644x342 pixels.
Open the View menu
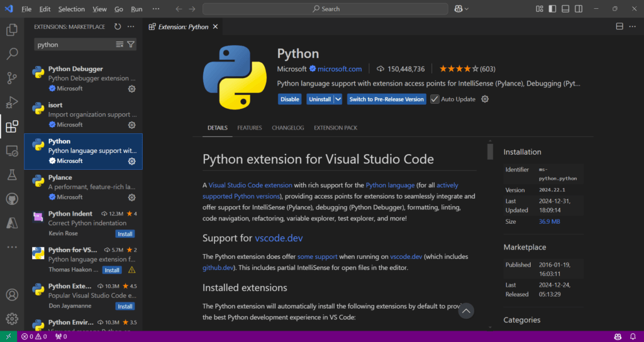pos(100,9)
